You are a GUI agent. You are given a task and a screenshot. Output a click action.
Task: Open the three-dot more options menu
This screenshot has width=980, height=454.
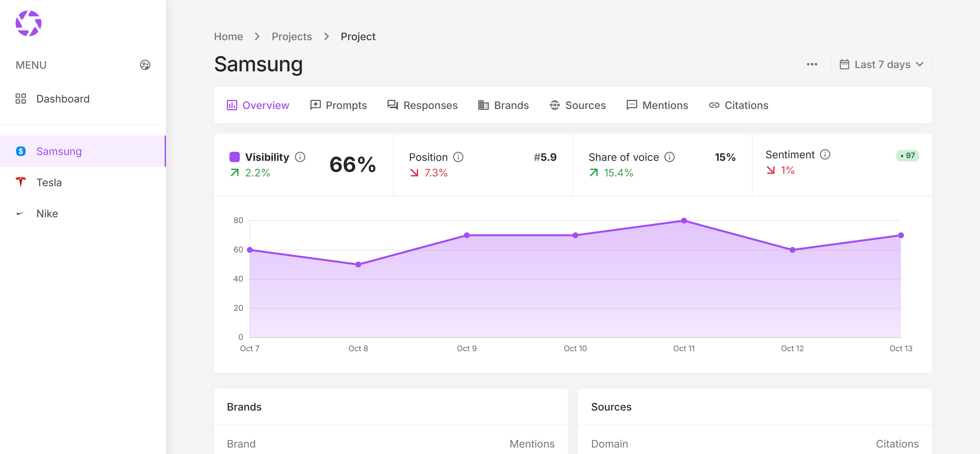[x=812, y=64]
